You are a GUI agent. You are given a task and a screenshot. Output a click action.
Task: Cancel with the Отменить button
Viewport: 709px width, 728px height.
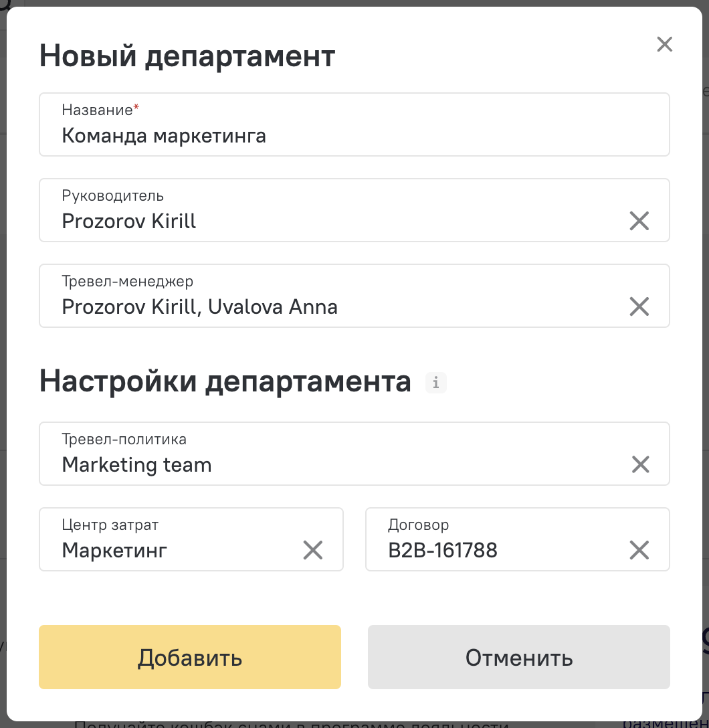point(519,657)
